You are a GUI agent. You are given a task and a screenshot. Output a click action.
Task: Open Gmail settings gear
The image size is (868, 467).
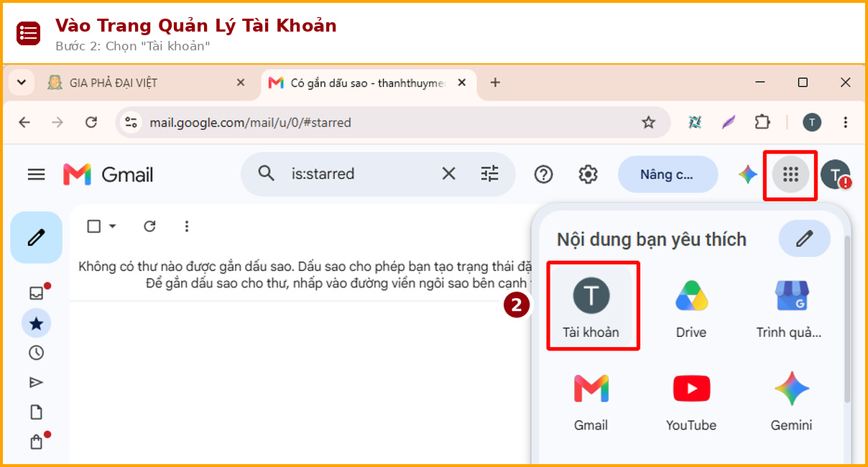tap(588, 174)
